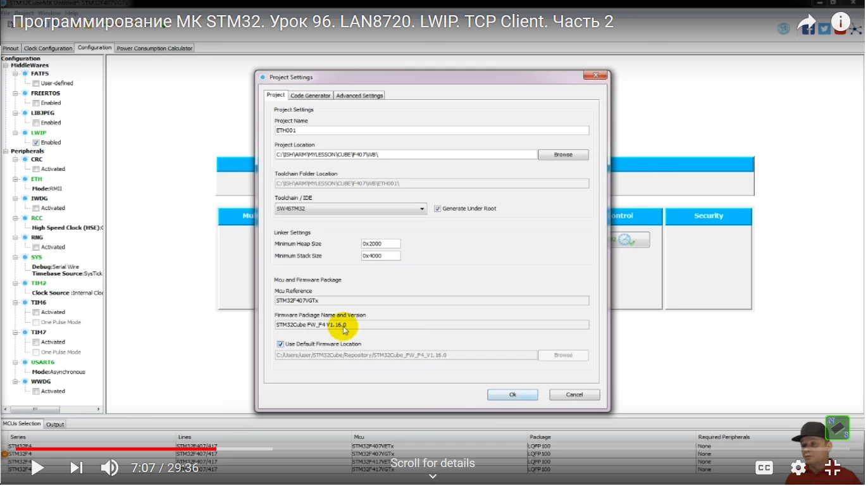Collapse the USART6 tree node
The height and width of the screenshot is (486, 868).
point(16,363)
